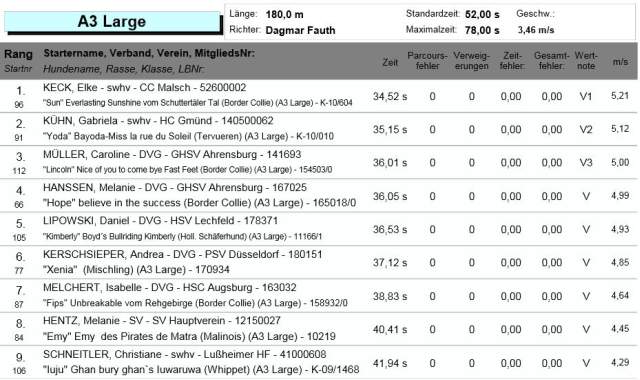Click the SCHNEITLER, Christiane entry

coord(318,362)
